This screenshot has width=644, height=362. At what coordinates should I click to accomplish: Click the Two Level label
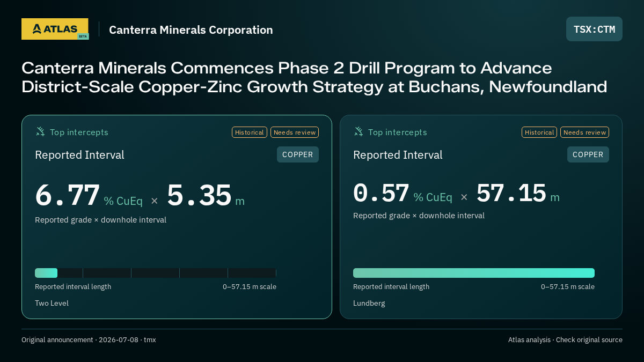tap(52, 303)
